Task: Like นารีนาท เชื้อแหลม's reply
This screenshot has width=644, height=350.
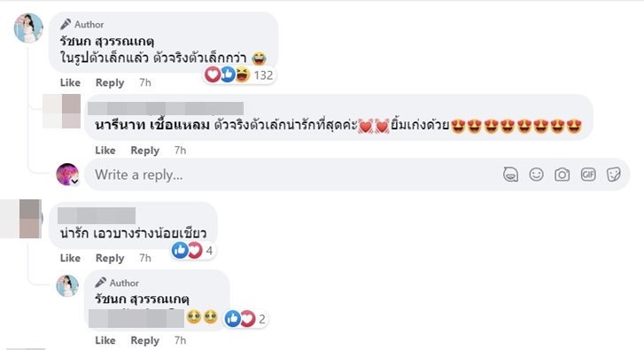Action: pos(105,151)
